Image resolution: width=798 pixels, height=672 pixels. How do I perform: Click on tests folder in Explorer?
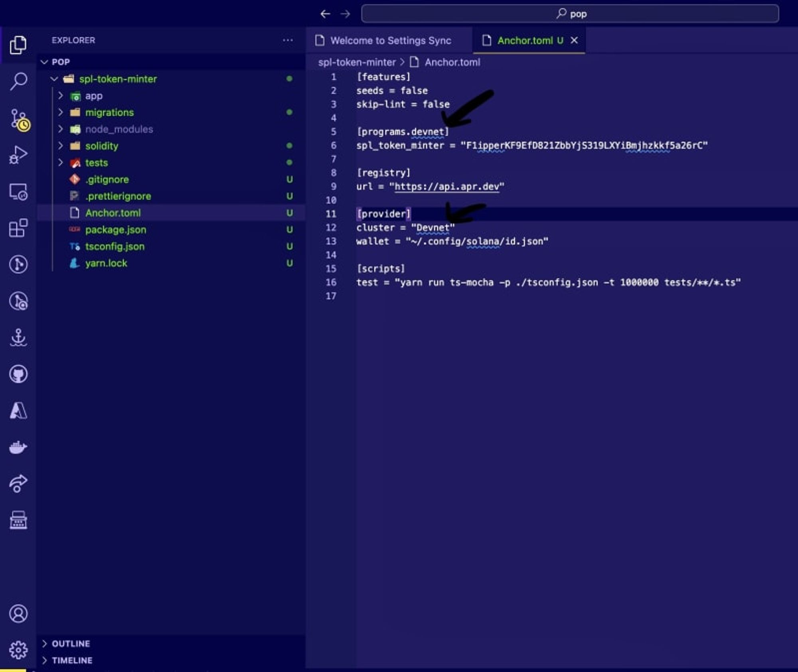pyautogui.click(x=96, y=162)
